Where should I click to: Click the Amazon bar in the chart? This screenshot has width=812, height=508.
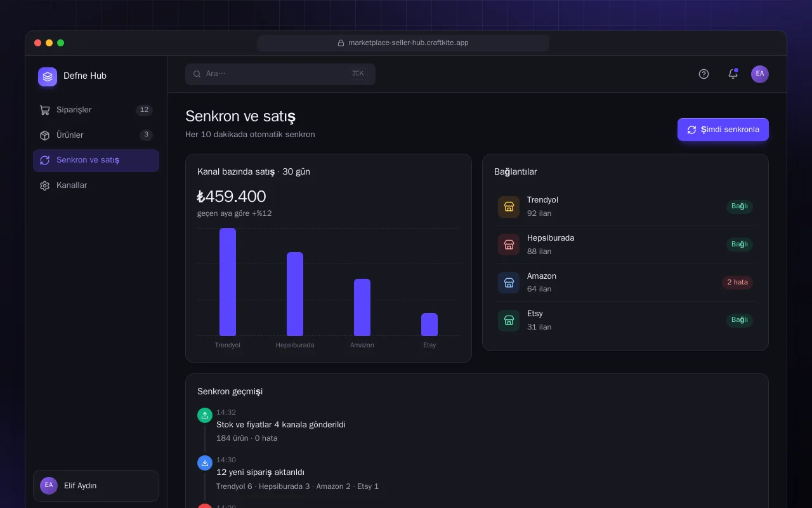[362, 307]
